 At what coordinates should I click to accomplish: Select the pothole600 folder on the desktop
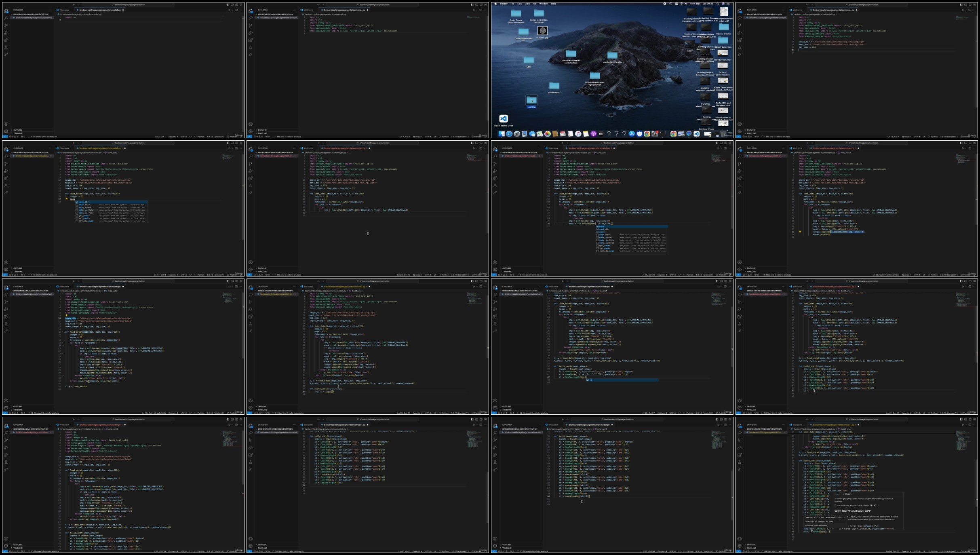click(554, 86)
